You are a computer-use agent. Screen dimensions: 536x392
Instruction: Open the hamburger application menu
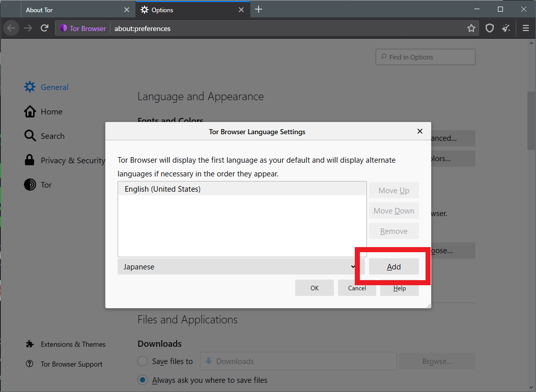click(x=526, y=28)
